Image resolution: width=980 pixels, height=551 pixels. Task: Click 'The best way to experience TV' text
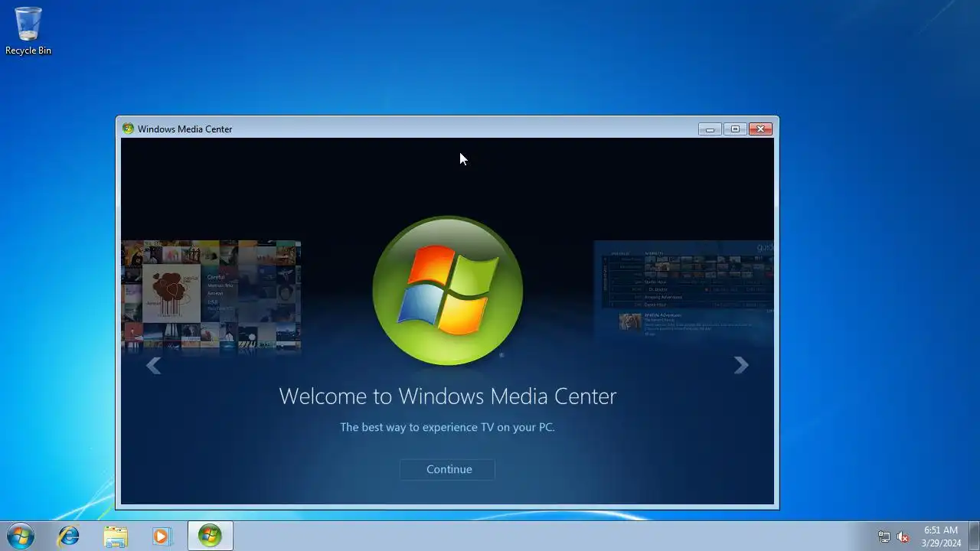pos(448,427)
